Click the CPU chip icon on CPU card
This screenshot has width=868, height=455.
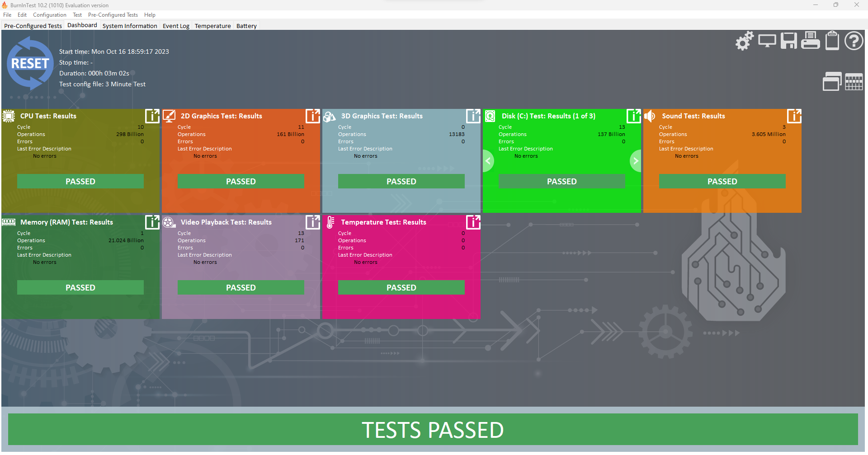(x=9, y=116)
